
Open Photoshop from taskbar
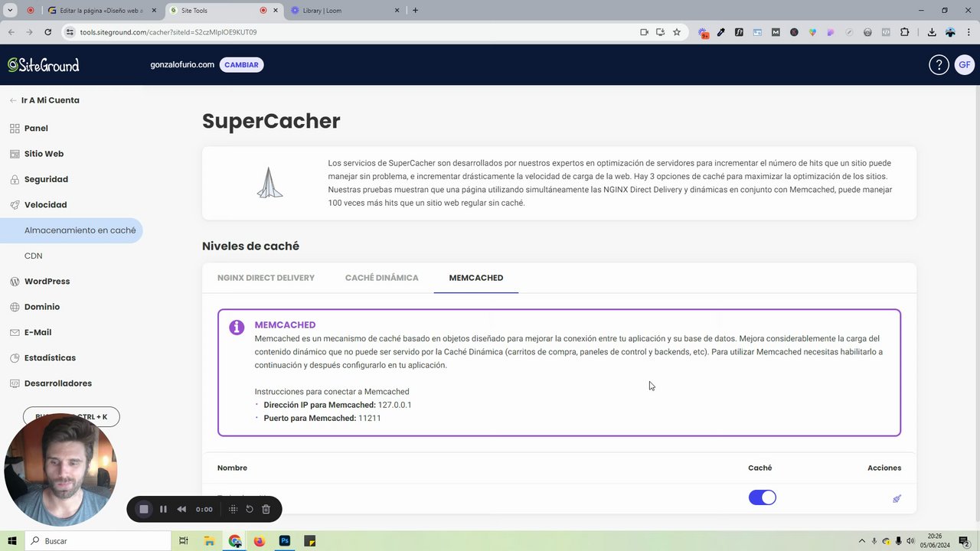(285, 541)
